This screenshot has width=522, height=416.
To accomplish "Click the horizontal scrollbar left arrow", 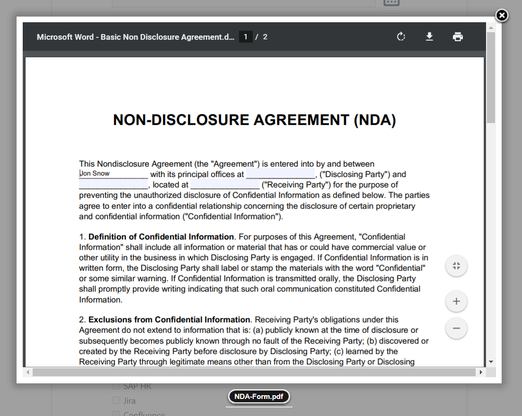I will coord(28,372).
